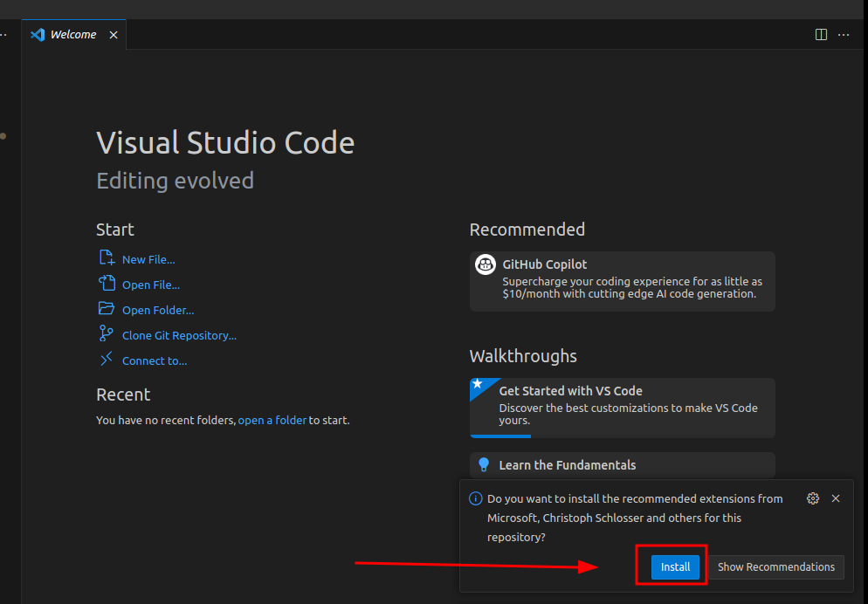This screenshot has height=604, width=868.
Task: Open the editor more actions menu
Action: coord(844,34)
